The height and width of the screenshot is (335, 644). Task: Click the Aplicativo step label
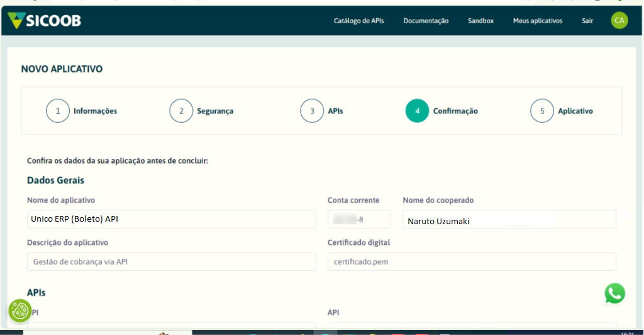[x=575, y=111]
